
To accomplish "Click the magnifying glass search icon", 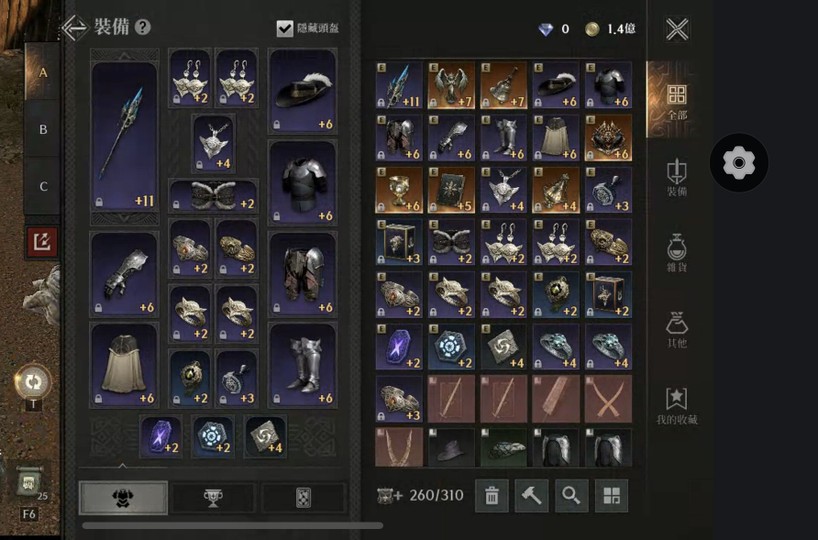I will tap(571, 496).
